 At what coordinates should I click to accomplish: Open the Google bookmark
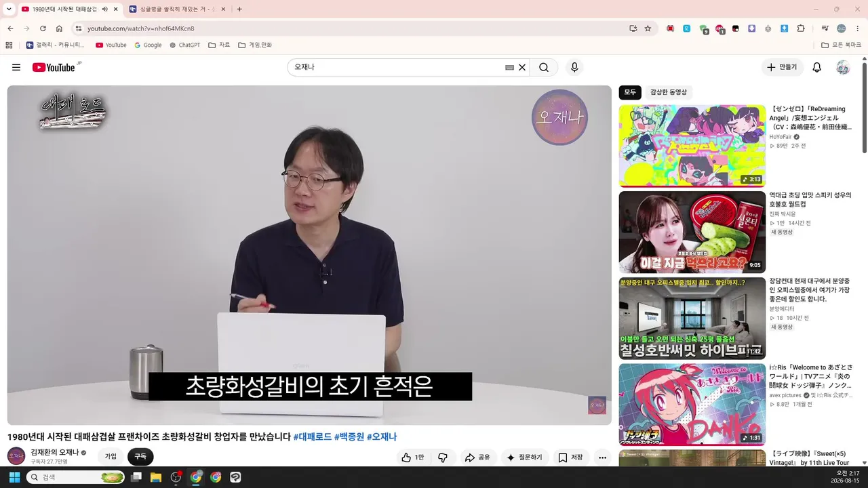pyautogui.click(x=149, y=45)
